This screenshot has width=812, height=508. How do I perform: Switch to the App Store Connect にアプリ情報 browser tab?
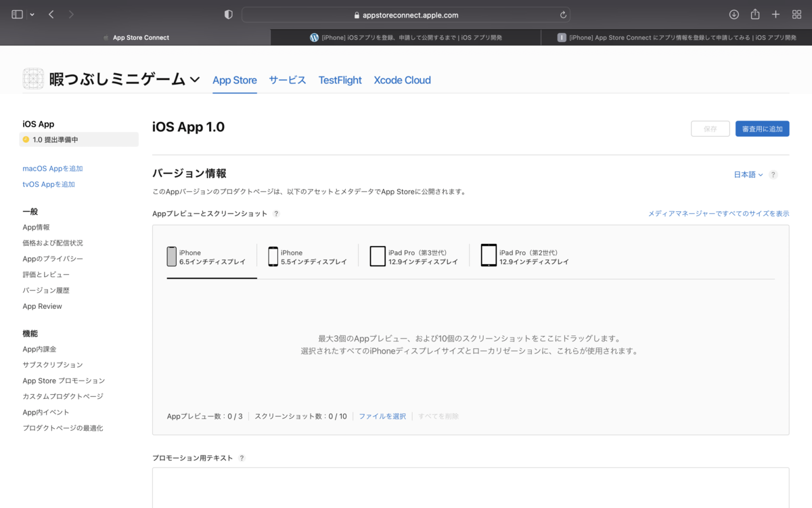(x=677, y=37)
